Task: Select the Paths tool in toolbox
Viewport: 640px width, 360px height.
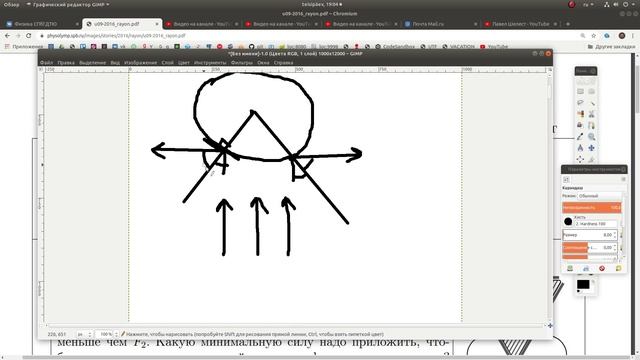Action: pyautogui.click(x=591, y=125)
